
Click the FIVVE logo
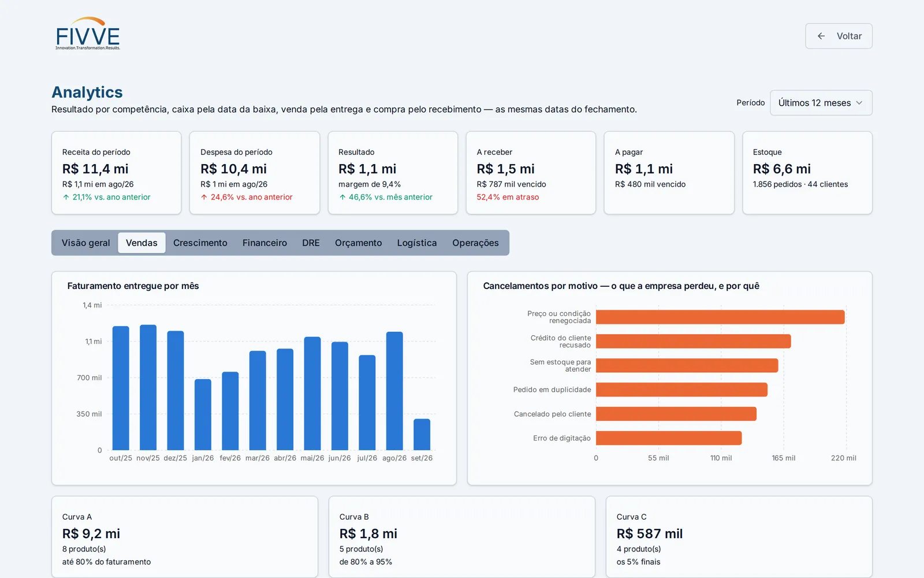click(x=88, y=34)
